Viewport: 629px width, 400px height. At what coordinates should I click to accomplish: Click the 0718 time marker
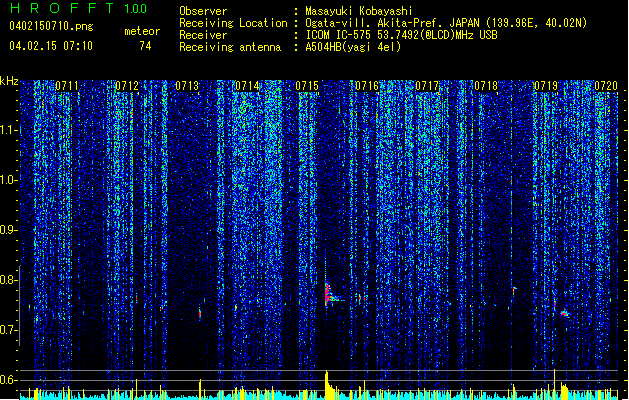click(x=486, y=86)
